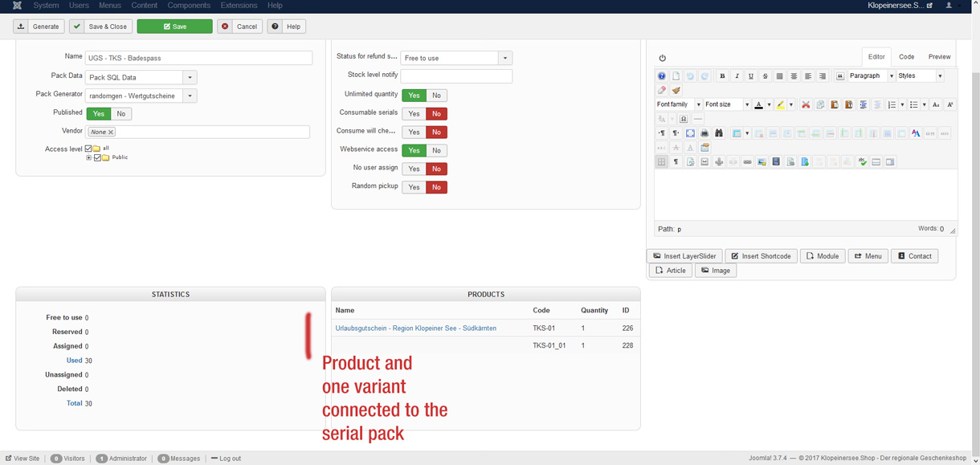Expand the Public access level tree node
This screenshot has width=980, height=465.
coord(89,158)
